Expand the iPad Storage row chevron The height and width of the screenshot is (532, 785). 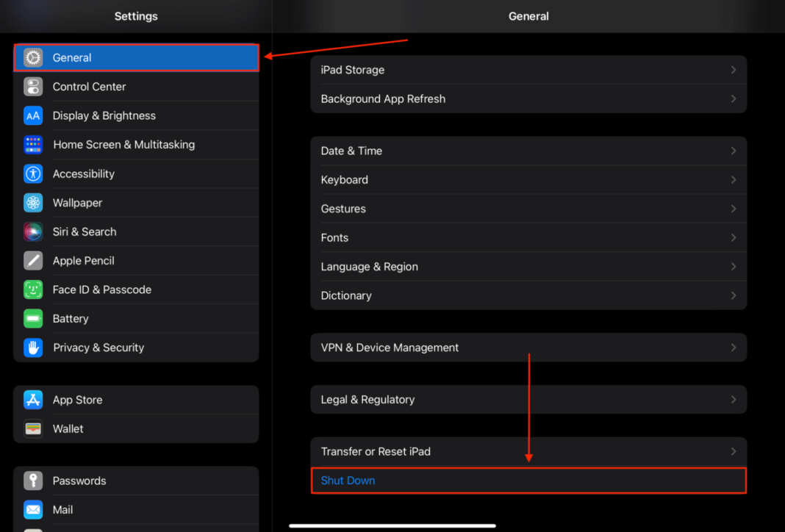(x=733, y=70)
